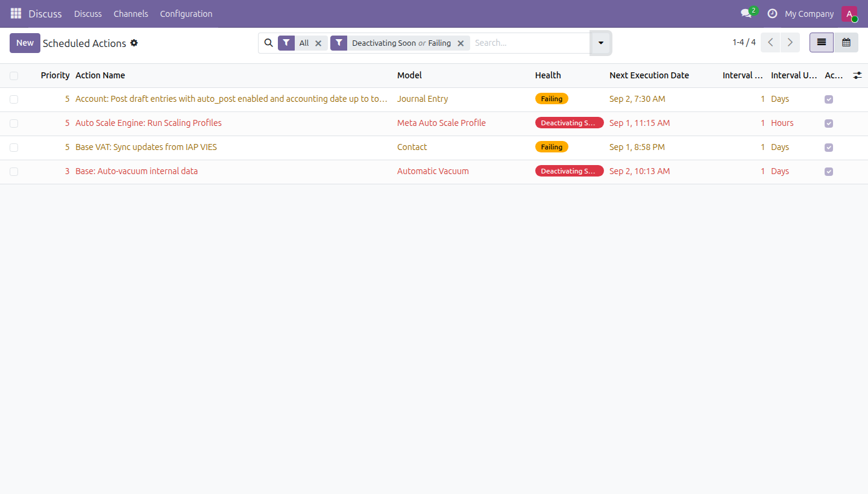Go to the next page arrow
Screen dimensions: 868x494
coord(790,43)
